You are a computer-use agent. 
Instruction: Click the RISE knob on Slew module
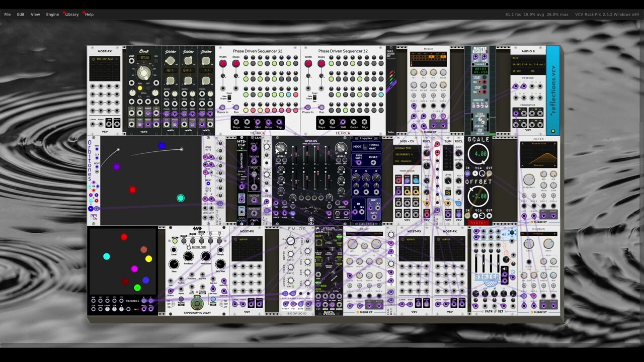point(267,147)
